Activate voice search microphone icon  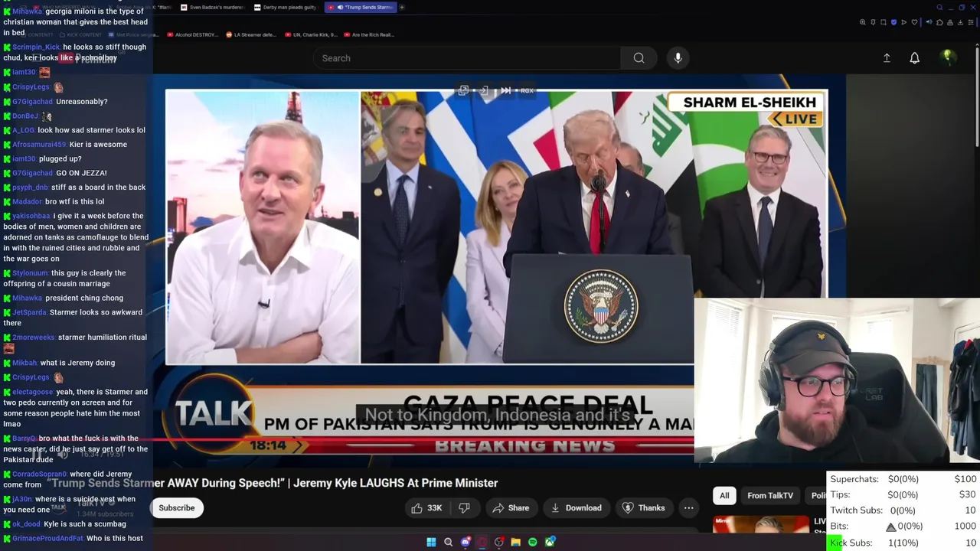[678, 58]
